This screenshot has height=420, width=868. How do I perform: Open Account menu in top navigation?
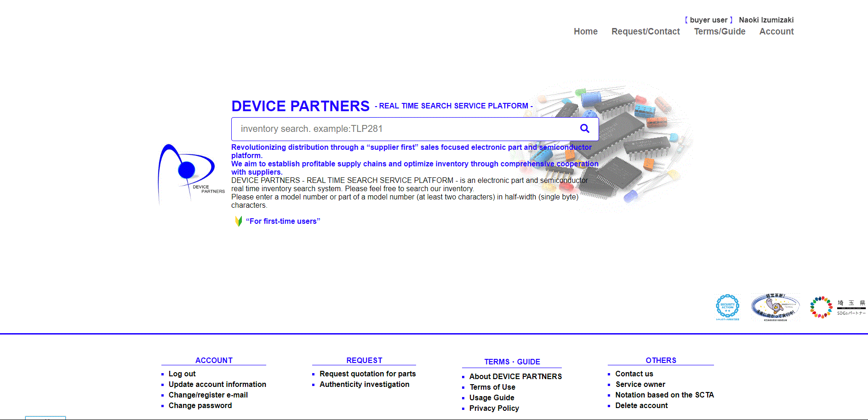[777, 31]
